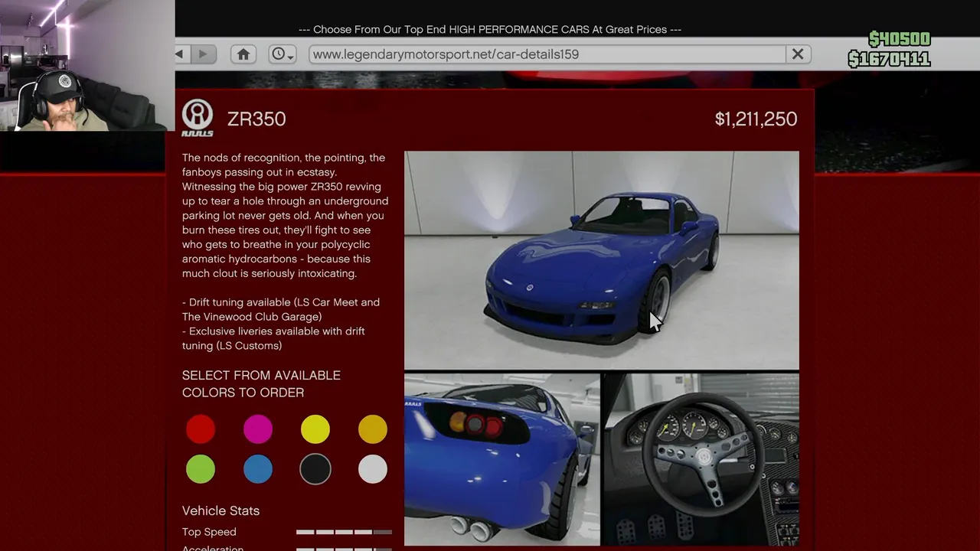Click the streamer webcam overlay

[87, 66]
